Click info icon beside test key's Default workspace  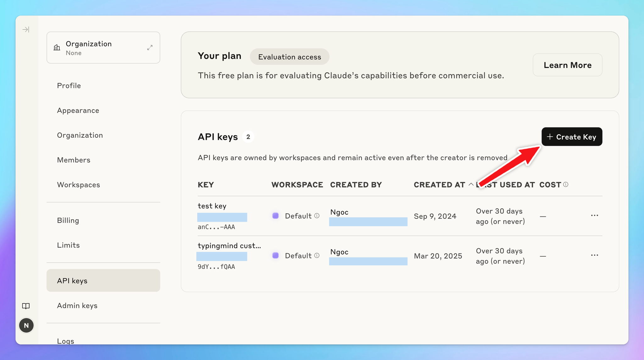click(x=317, y=216)
